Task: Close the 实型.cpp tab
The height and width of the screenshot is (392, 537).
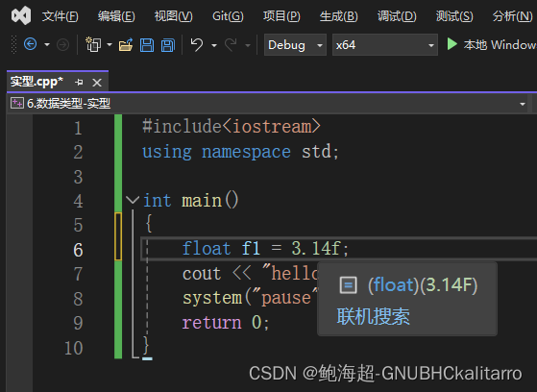Action: point(97,83)
